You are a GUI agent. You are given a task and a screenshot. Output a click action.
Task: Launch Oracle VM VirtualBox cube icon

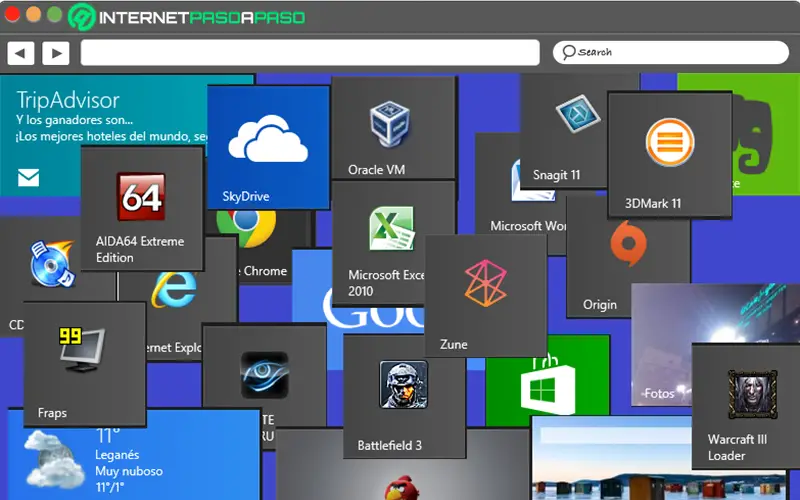pyautogui.click(x=390, y=122)
